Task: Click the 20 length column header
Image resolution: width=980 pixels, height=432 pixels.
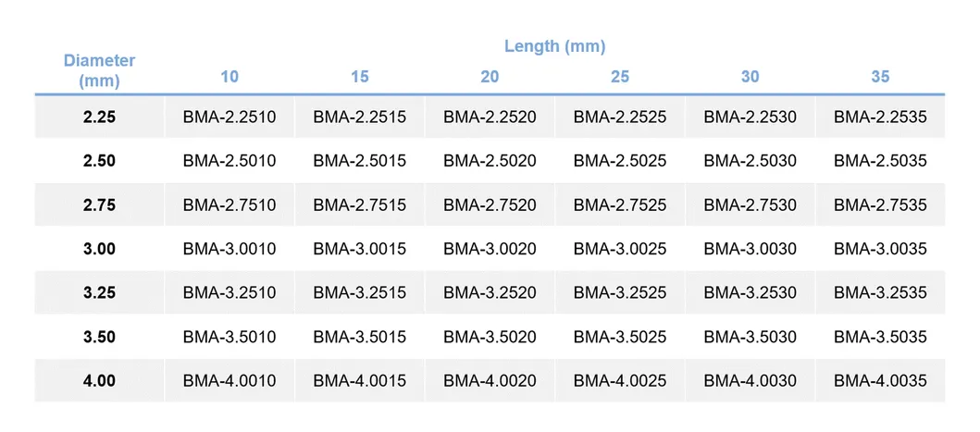Action: coord(490,77)
